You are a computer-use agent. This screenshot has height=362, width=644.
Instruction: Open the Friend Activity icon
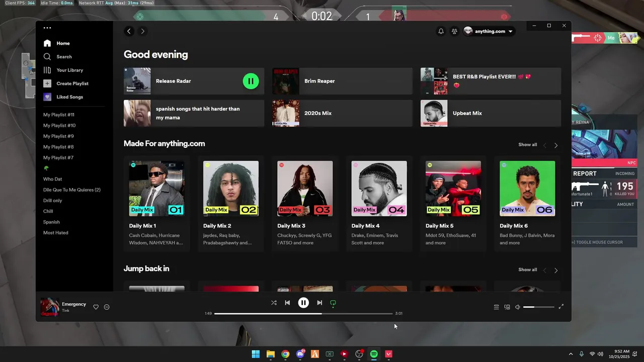coord(454,31)
